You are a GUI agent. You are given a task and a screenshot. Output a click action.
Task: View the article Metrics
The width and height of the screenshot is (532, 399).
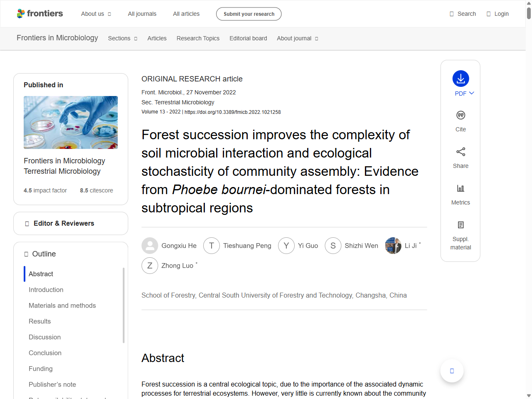coord(460,194)
